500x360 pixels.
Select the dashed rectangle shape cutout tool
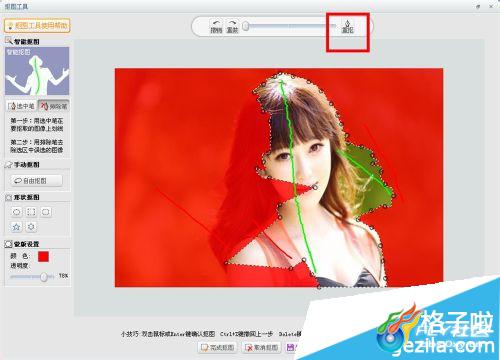click(31, 212)
